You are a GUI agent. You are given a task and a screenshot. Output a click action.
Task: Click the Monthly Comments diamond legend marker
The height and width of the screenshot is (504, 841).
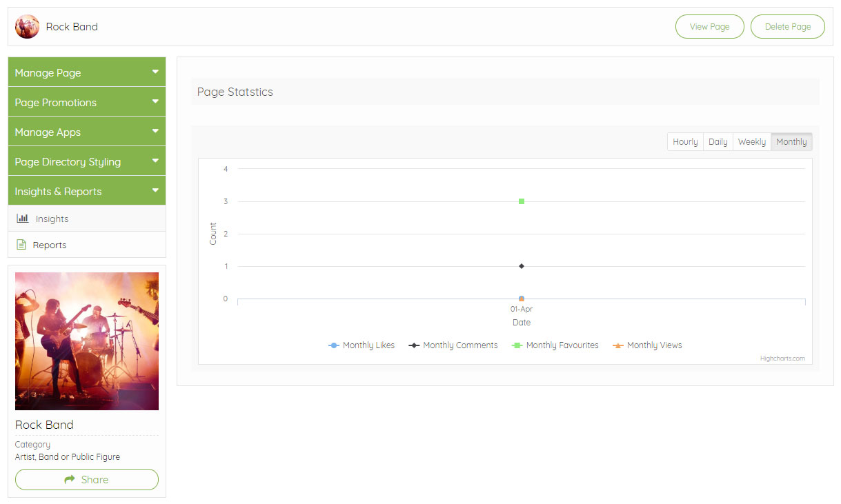point(414,345)
